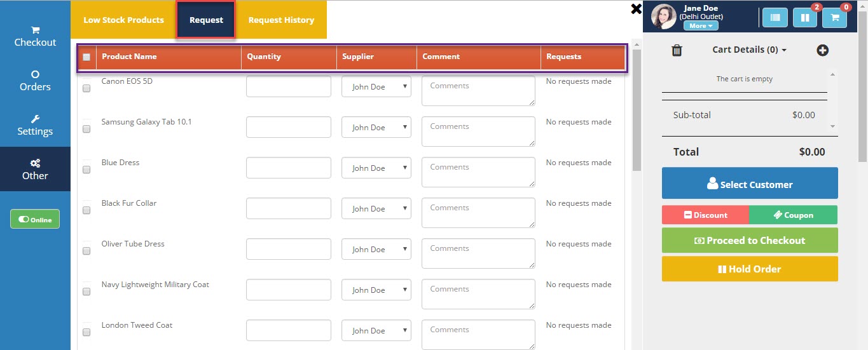Open Settings in the left sidebar
Viewport: 868px width, 350px height.
pyautogui.click(x=35, y=125)
